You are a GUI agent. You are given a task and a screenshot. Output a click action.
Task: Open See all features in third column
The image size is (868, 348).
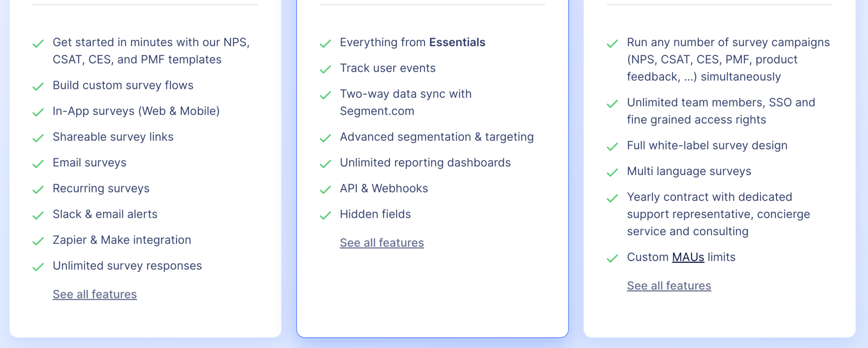[669, 285]
